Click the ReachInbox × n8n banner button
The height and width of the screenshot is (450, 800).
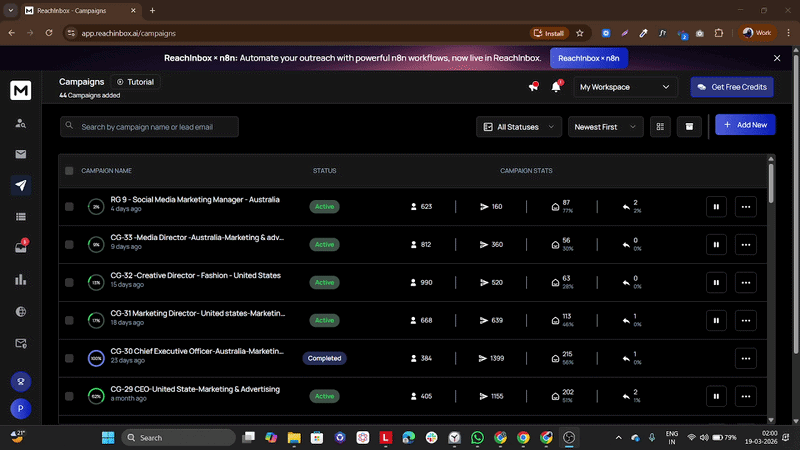(589, 58)
